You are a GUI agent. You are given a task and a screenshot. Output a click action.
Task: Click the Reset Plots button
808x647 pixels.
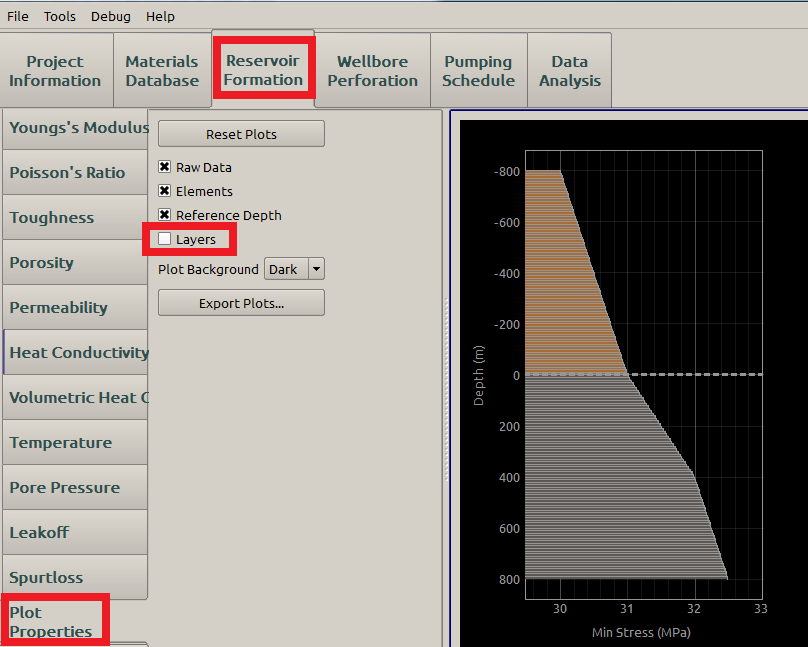[x=241, y=134]
